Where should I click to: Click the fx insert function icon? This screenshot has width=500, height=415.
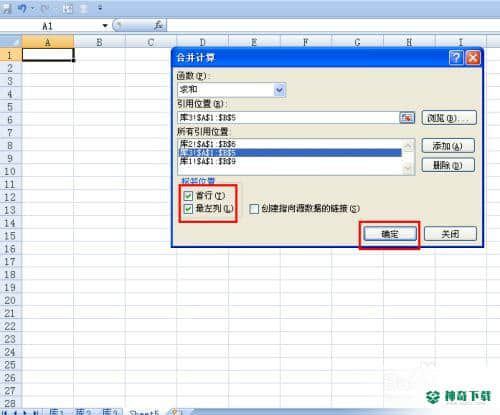pos(159,25)
